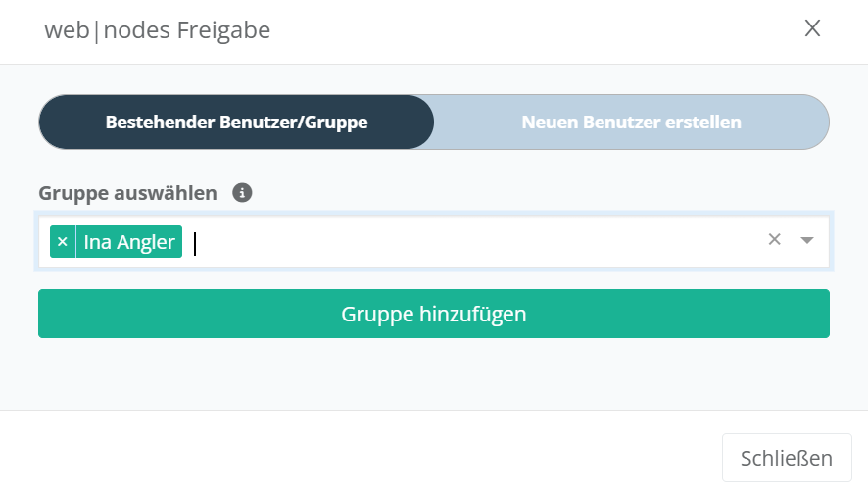
Task: Click the info icon beside Gruppe auswählen
Action: click(242, 193)
